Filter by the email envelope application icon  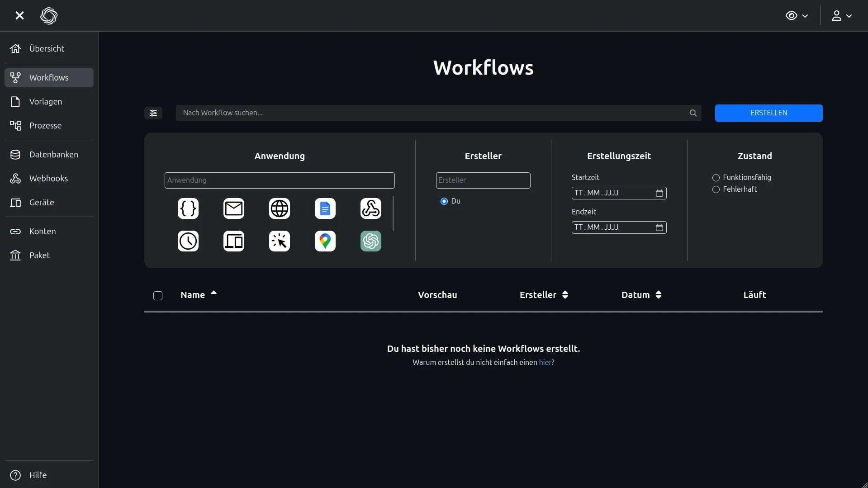coord(234,208)
